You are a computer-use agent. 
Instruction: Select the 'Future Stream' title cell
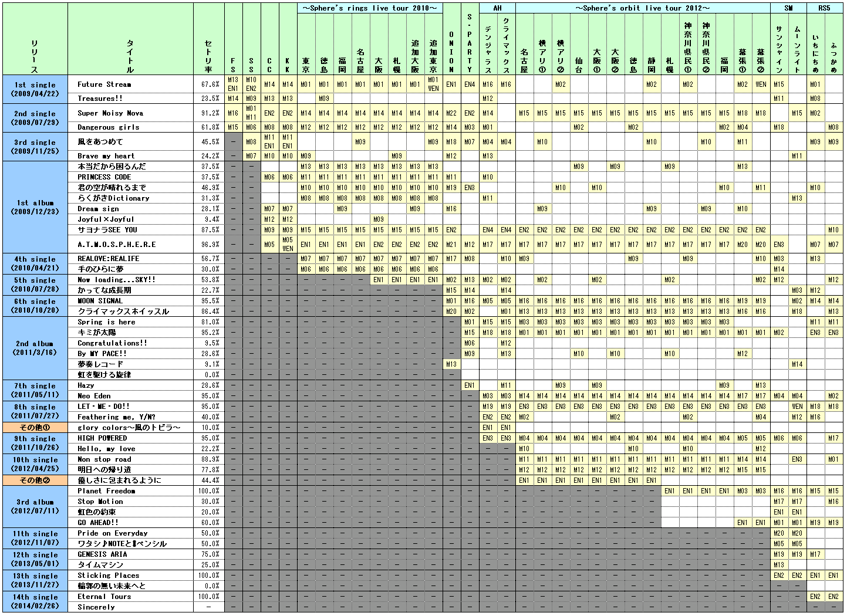[x=130, y=84]
